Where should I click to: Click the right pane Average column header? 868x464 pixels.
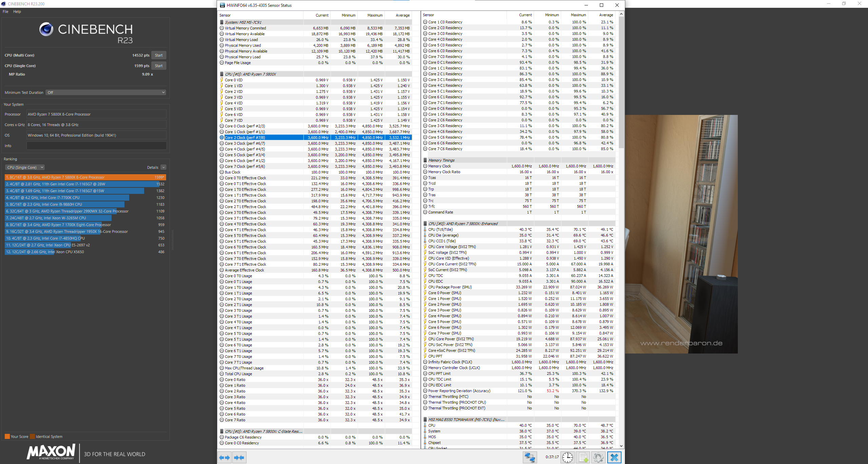tap(601, 15)
